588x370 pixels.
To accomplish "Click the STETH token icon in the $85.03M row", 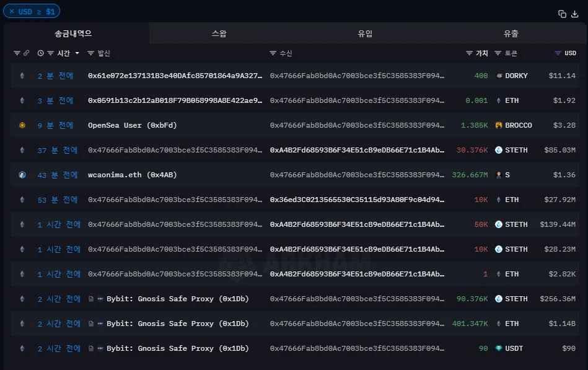I will (499, 150).
